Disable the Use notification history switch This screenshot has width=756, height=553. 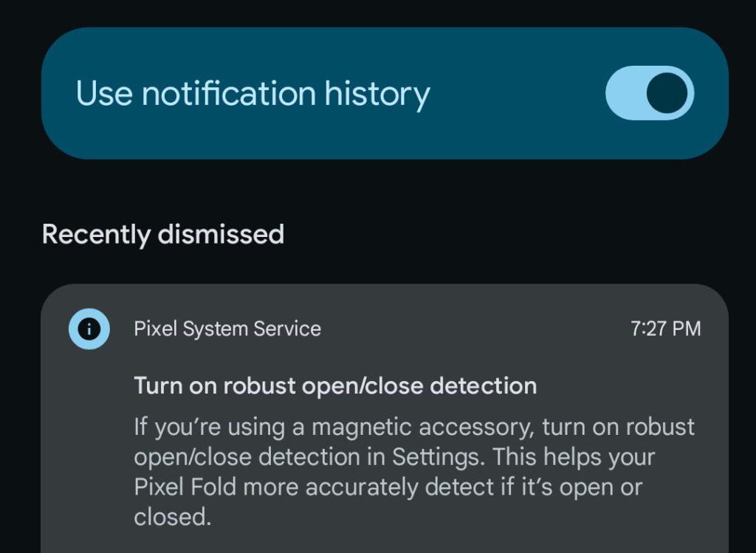click(650, 92)
